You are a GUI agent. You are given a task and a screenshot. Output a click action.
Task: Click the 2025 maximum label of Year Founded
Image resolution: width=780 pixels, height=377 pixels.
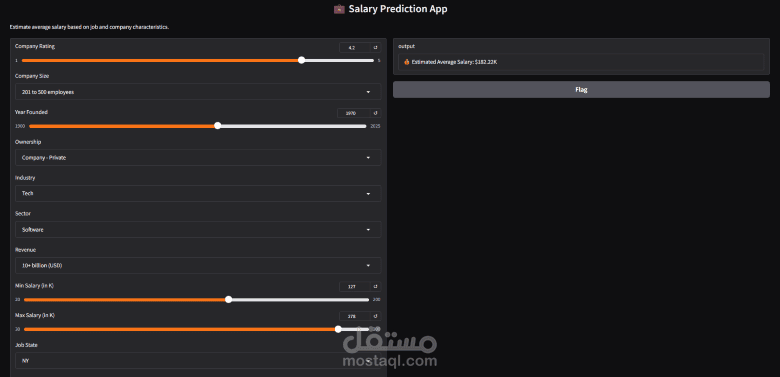click(x=375, y=126)
